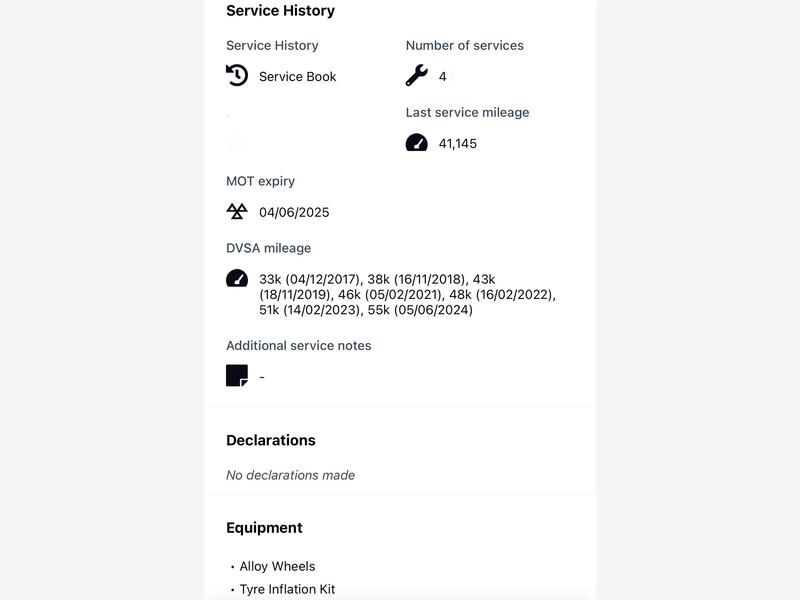Select the 41,145 last service mileage value
The image size is (800, 600).
pyautogui.click(x=458, y=143)
